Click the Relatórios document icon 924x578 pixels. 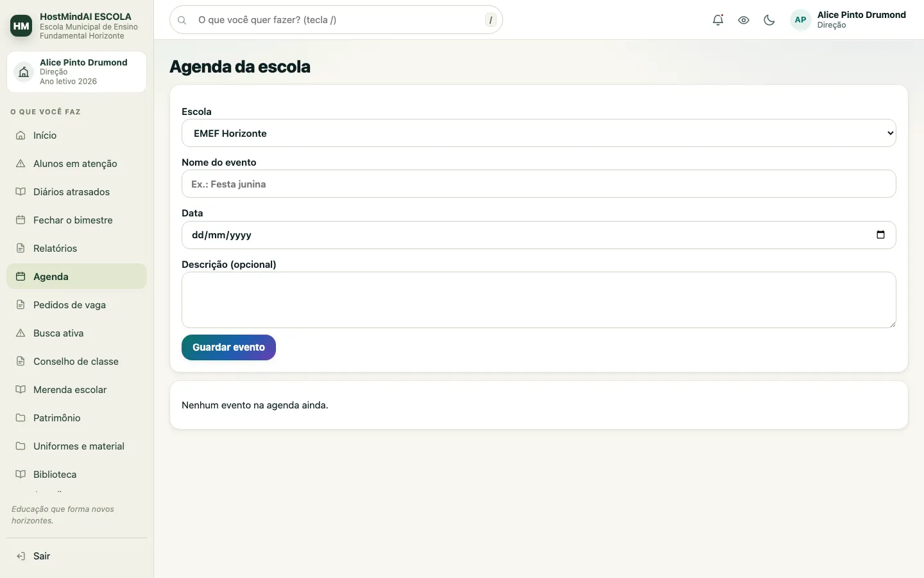click(21, 249)
